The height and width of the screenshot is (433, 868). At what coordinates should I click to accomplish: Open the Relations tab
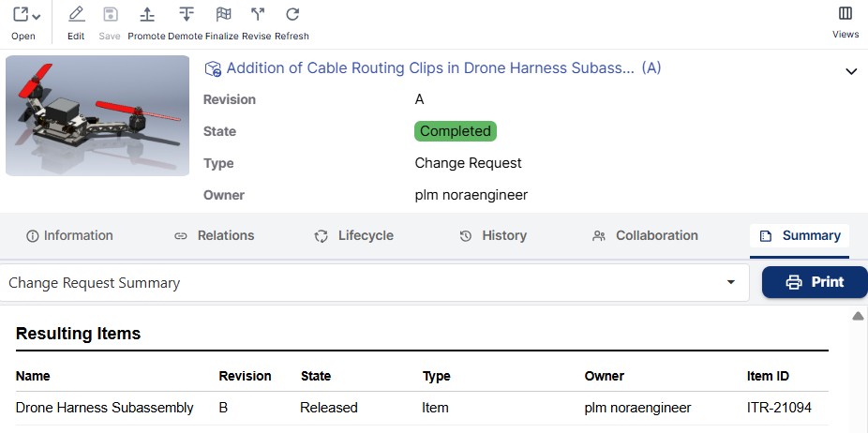[x=215, y=236]
